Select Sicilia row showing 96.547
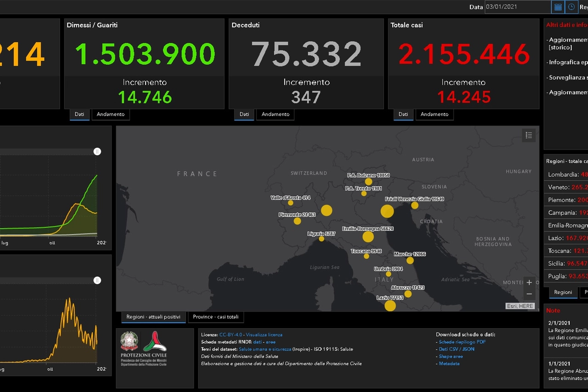The height and width of the screenshot is (392, 588). pos(567,264)
